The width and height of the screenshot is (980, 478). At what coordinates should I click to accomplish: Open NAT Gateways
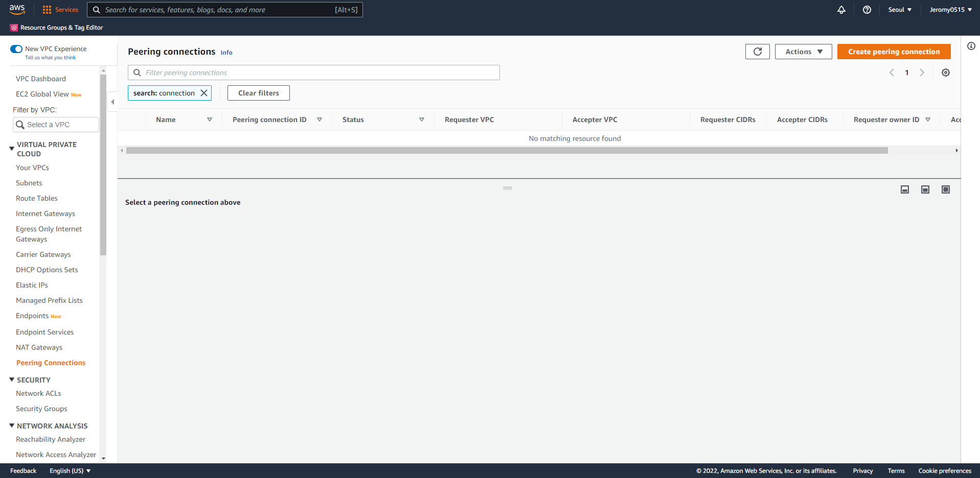(x=39, y=347)
